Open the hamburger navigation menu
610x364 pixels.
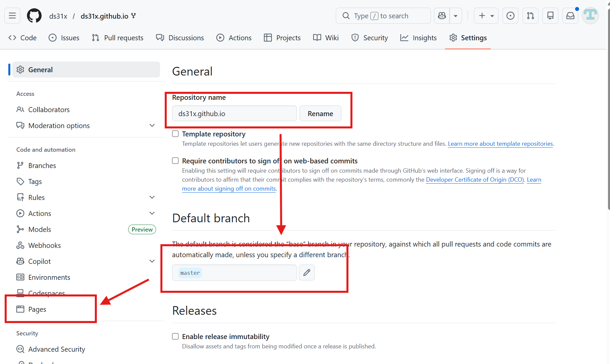coord(12,16)
